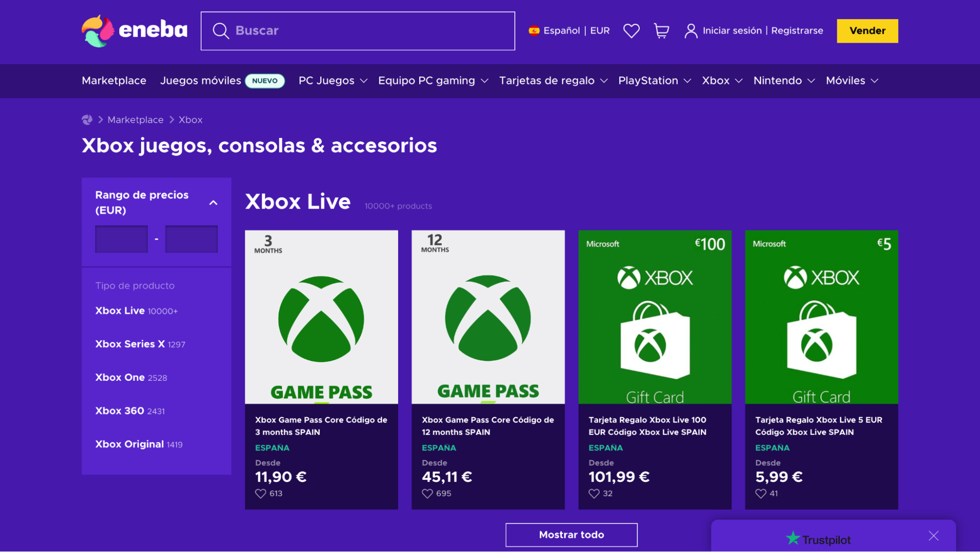Select Xbox Live category filter

coord(120,311)
